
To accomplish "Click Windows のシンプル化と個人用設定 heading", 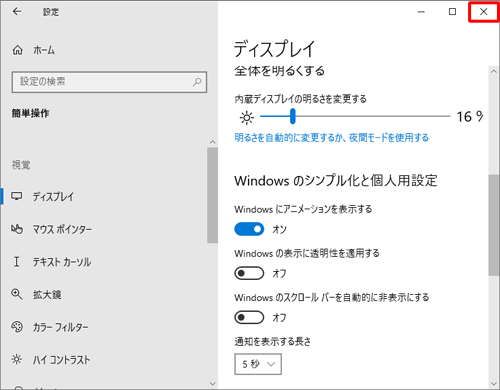I will pos(336,181).
